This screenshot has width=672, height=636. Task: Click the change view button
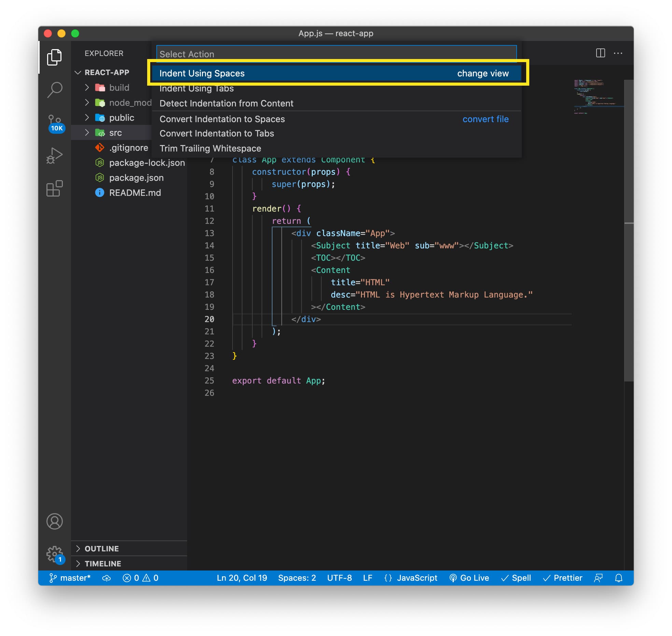tap(483, 73)
